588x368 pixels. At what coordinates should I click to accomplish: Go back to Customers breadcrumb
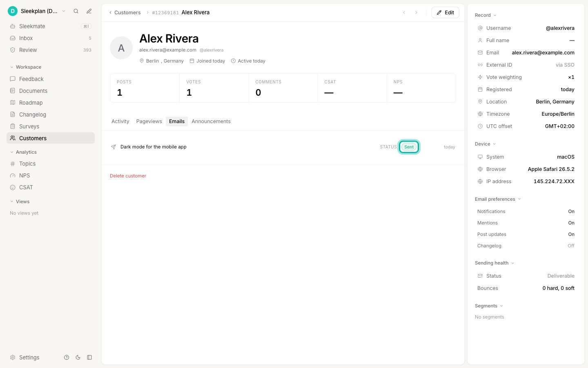[125, 13]
